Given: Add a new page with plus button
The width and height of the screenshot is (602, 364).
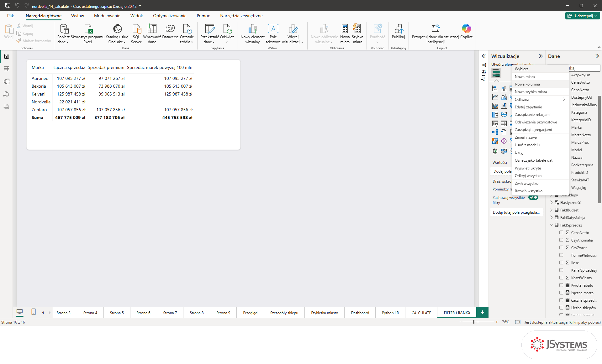Looking at the screenshot, I should click(x=482, y=312).
